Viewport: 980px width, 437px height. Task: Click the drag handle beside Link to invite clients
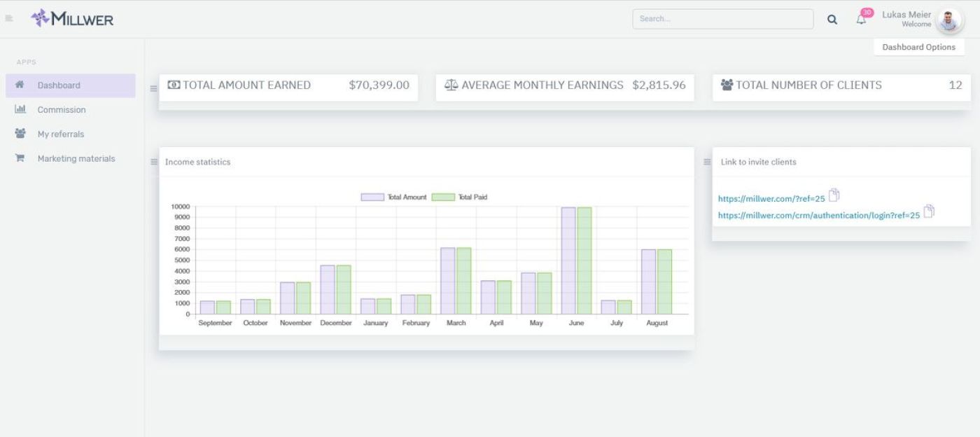(x=707, y=162)
